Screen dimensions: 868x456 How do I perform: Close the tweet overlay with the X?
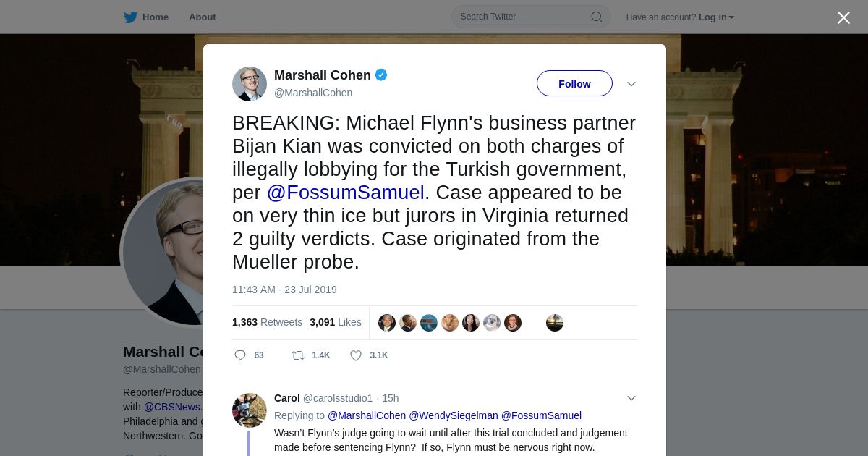point(843,18)
